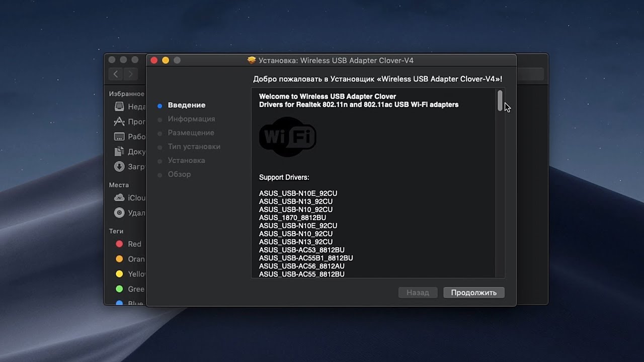Open Applications icon in Finder sidebar
Viewport: 644px width, 362px height.
pyautogui.click(x=119, y=122)
